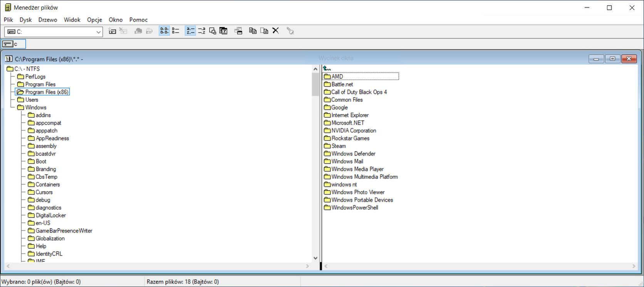This screenshot has height=287, width=644.
Task: Click the Stop Sharing toolbar icon
Action: pos(149,31)
